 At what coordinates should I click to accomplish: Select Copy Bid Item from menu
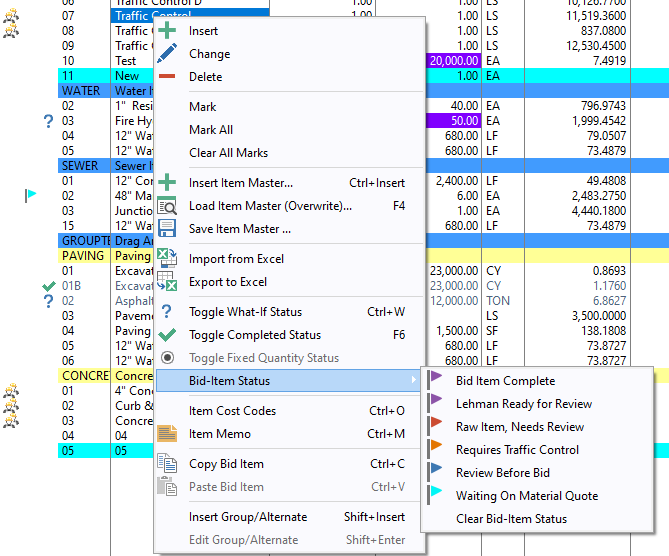point(226,464)
